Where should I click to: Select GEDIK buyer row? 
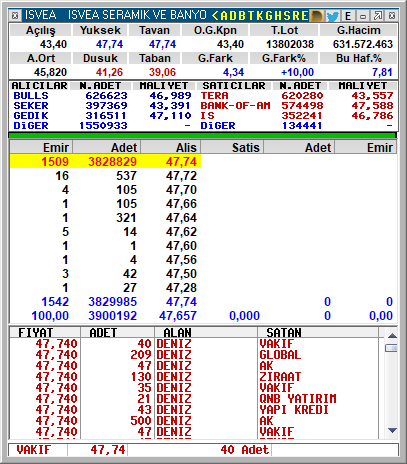click(x=31, y=116)
